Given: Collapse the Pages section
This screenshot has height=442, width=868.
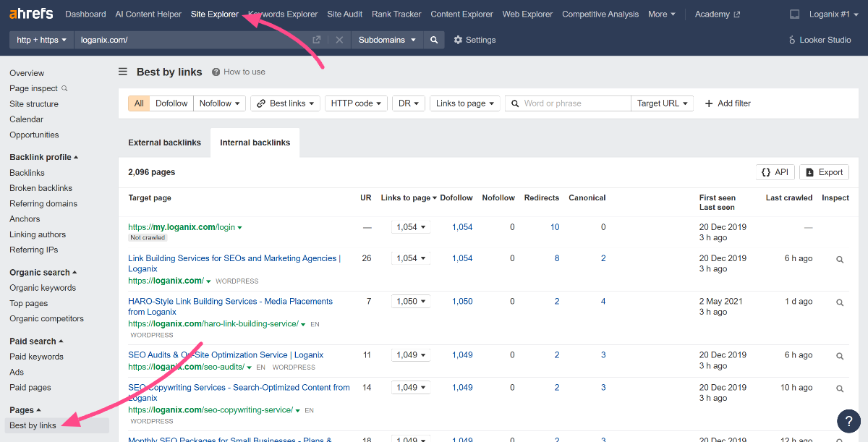Looking at the screenshot, I should (25, 410).
